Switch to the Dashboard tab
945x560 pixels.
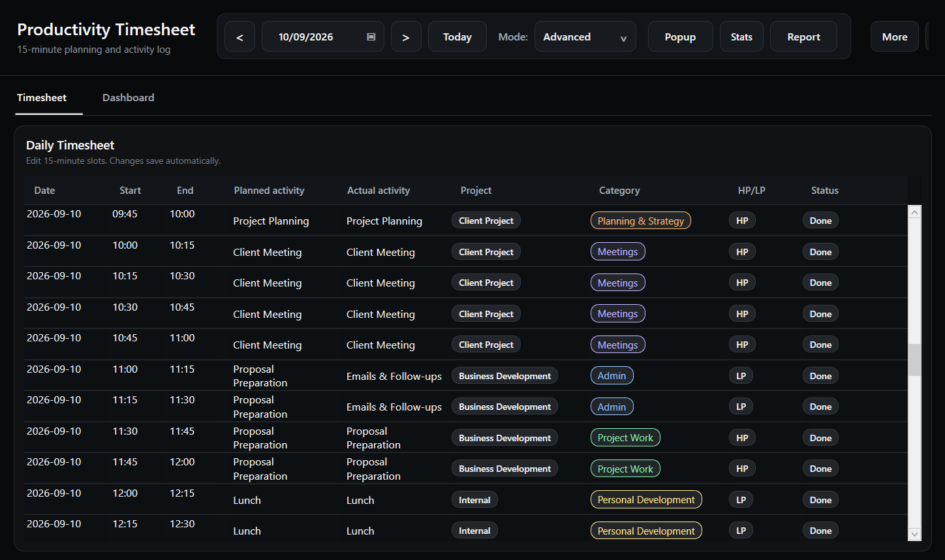(x=129, y=98)
